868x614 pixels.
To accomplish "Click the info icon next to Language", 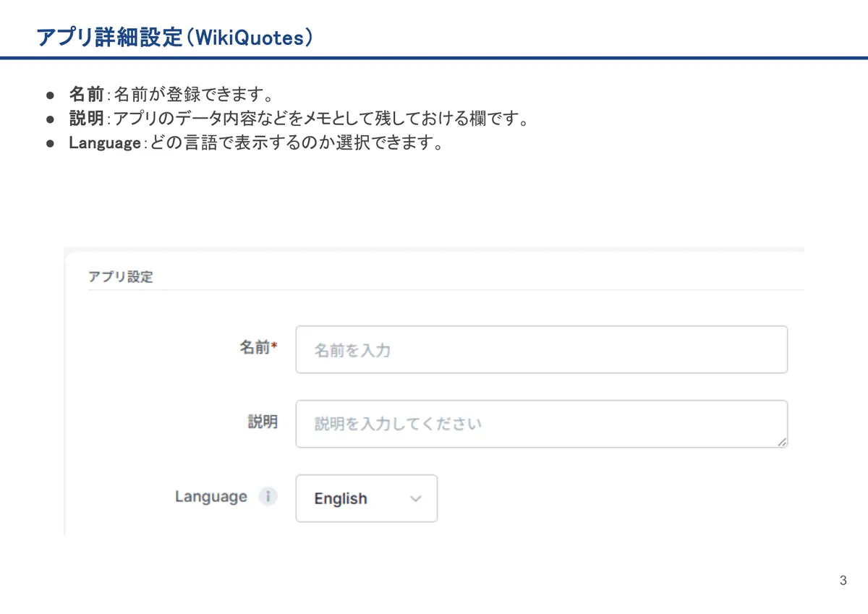I will (268, 497).
